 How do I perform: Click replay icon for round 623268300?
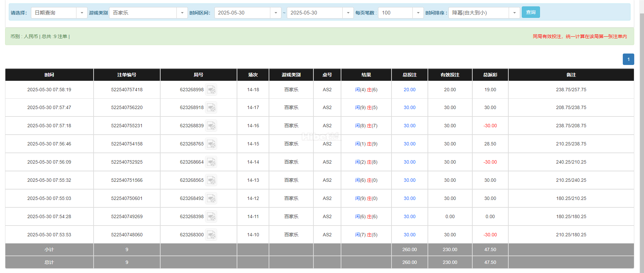[211, 235]
